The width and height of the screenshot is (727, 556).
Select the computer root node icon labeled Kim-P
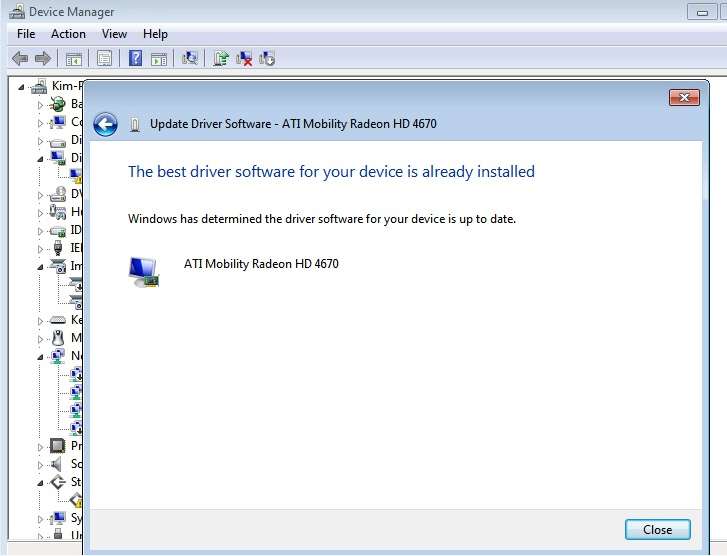39,86
